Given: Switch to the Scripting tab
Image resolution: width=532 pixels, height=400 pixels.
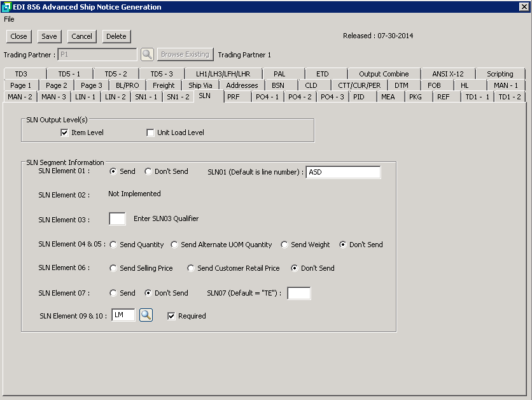Looking at the screenshot, I should pyautogui.click(x=500, y=74).
